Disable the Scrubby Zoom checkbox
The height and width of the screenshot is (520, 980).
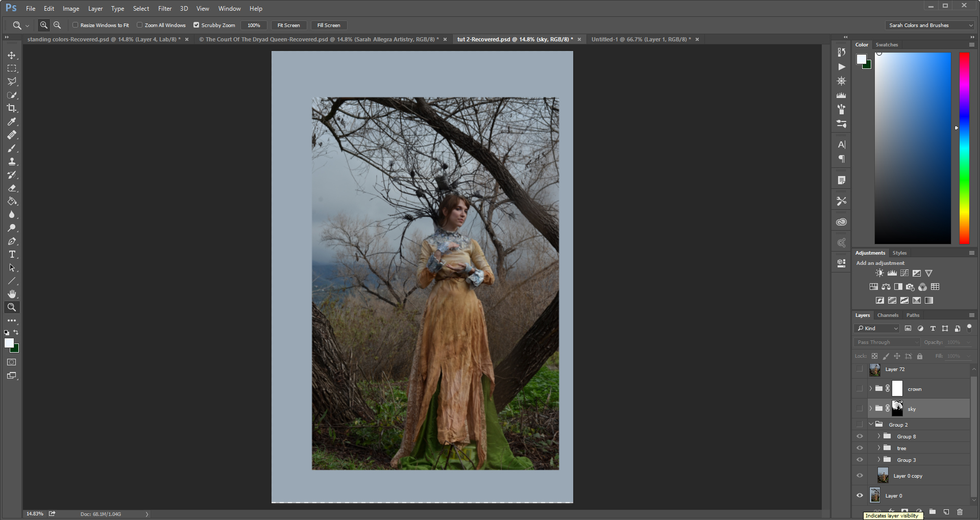[196, 25]
